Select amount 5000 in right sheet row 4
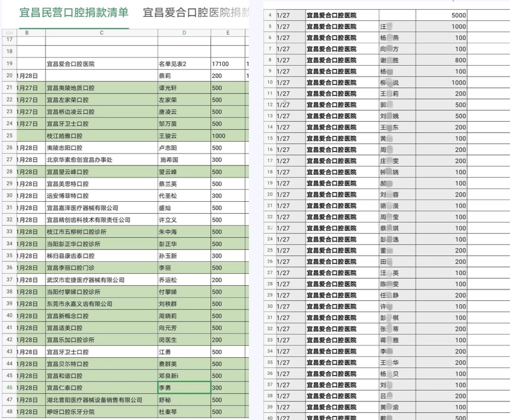The width and height of the screenshot is (510, 420). (441, 15)
